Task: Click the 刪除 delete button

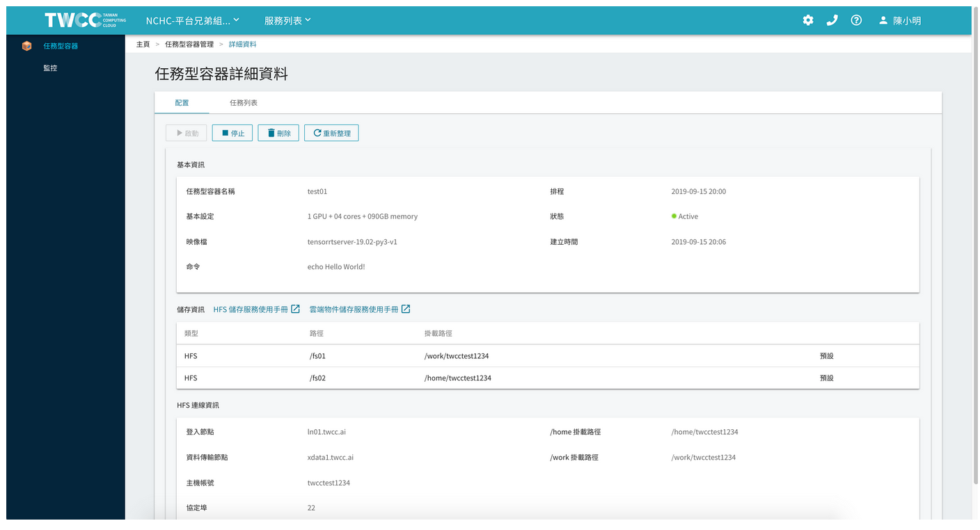Action: 278,133
